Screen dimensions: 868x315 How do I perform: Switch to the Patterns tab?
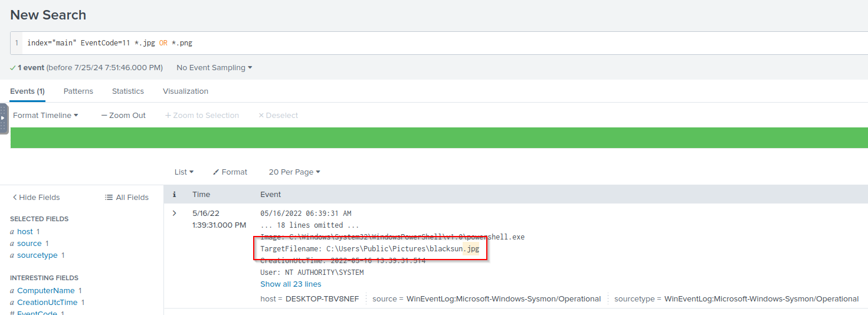(x=78, y=91)
